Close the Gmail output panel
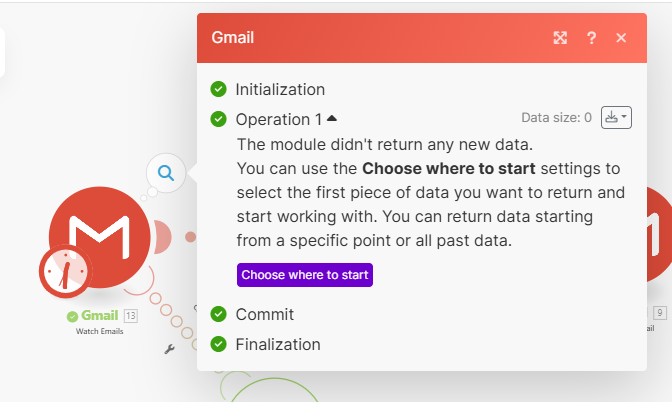This screenshot has width=672, height=402. pos(621,38)
